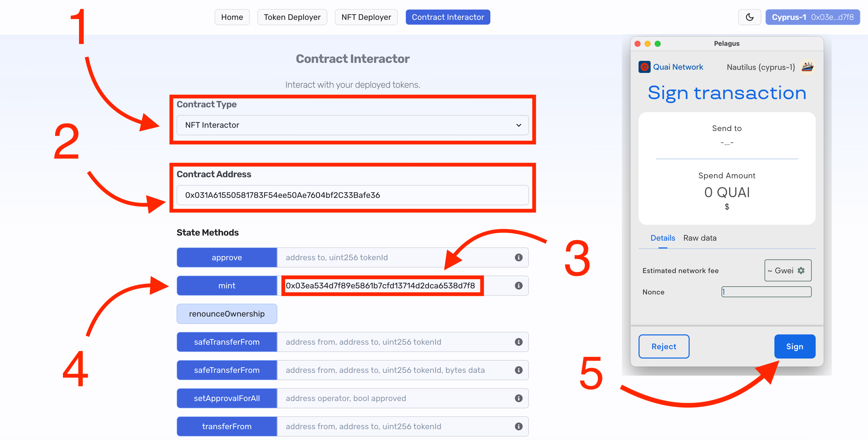Image resolution: width=868 pixels, height=440 pixels.
Task: Click the Contract Address text field
Action: (352, 195)
